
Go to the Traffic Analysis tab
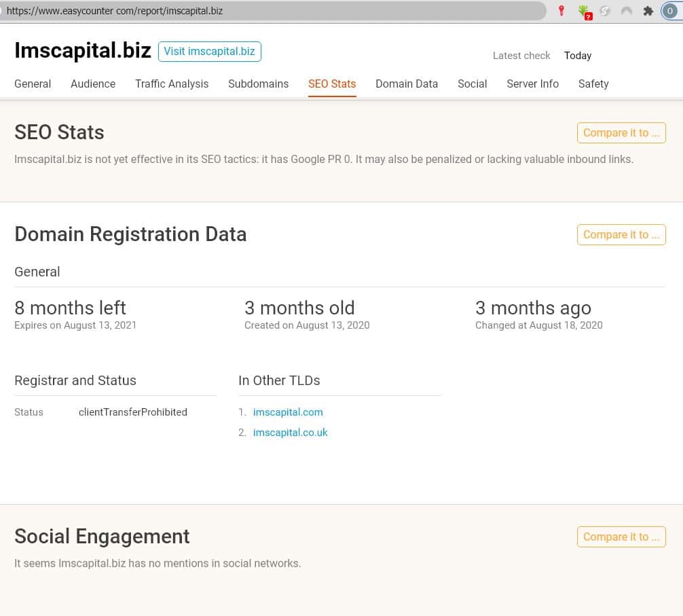coord(172,84)
